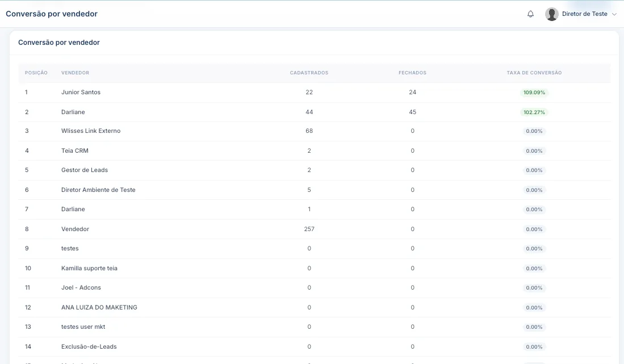Click Junior Santos's fechados value 24
The image size is (624, 364).
point(412,93)
